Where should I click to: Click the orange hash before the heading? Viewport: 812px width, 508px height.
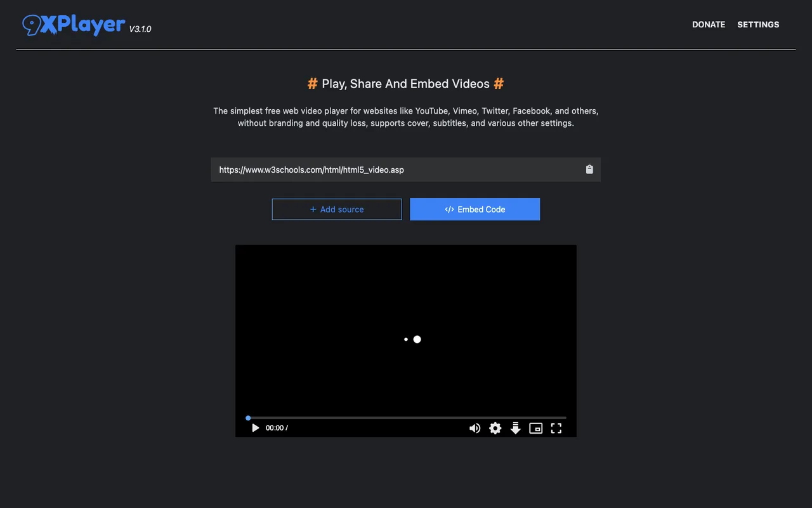312,83
